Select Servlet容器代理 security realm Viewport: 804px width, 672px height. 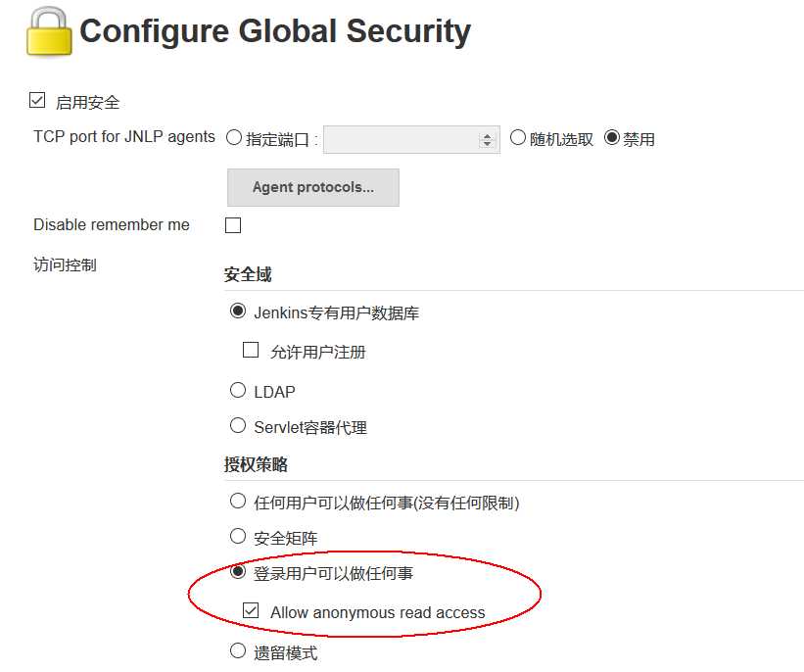237,425
